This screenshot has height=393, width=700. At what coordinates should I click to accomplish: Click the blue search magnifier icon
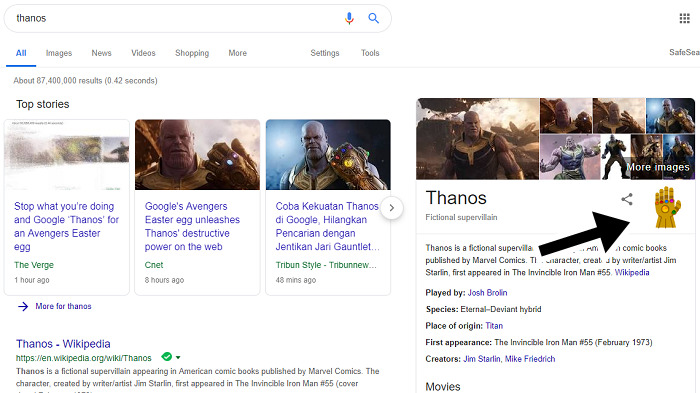coord(373,18)
